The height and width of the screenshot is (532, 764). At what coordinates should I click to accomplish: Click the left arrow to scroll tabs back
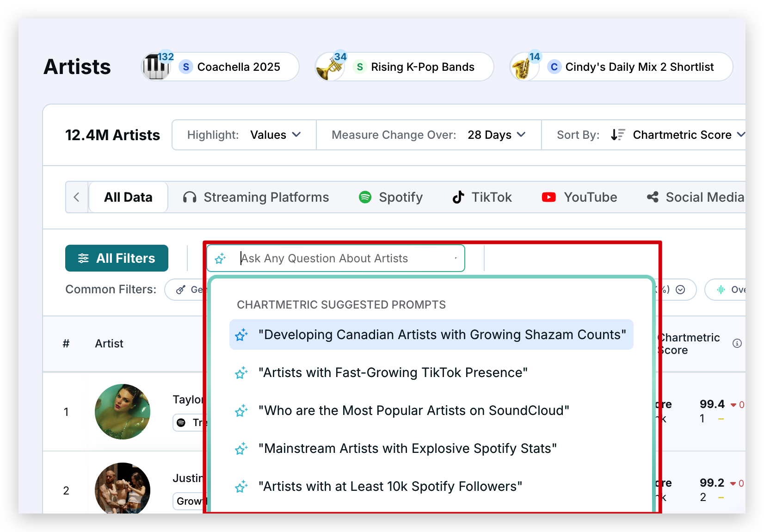[77, 197]
